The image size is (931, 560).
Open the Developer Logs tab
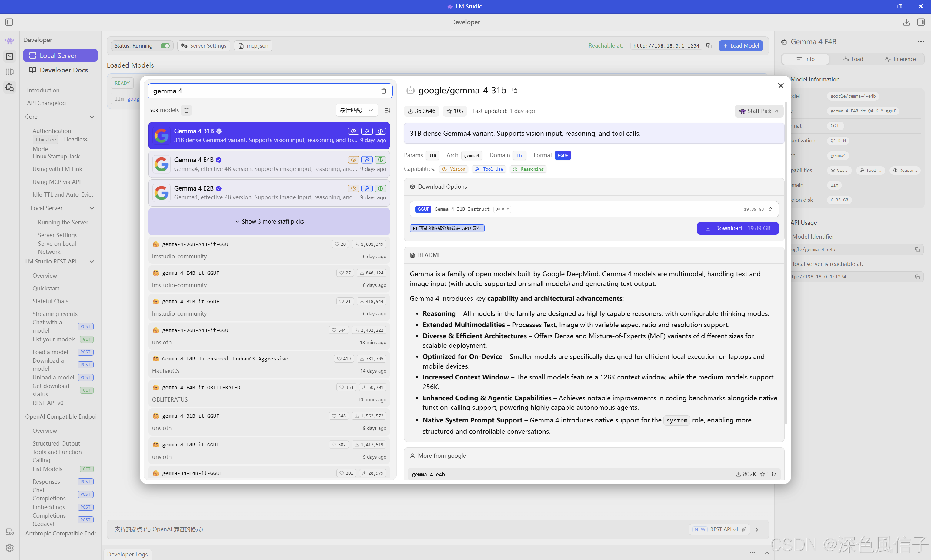coord(127,554)
